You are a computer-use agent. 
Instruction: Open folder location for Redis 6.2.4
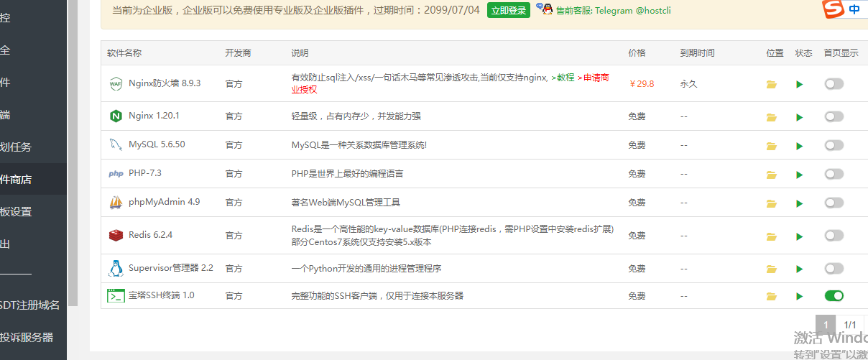(772, 236)
